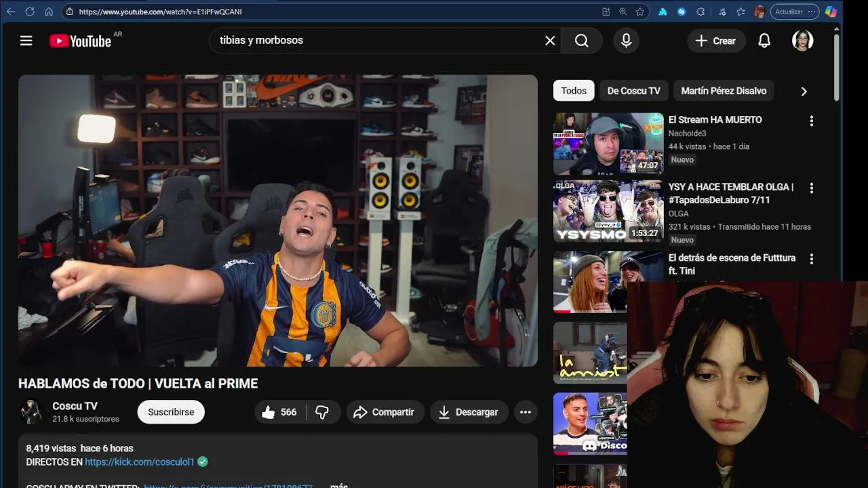Open the 'la amistad' video thumbnail
The width and height of the screenshot is (868, 488).
click(x=591, y=352)
